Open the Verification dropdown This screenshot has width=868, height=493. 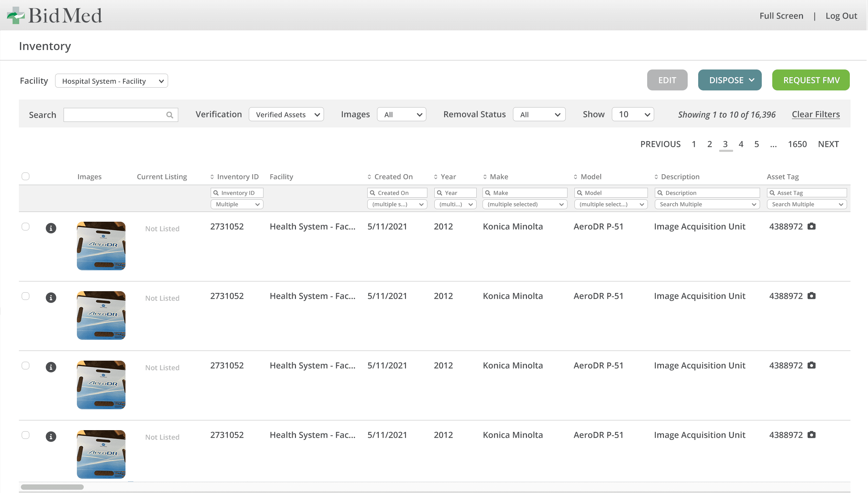pos(286,115)
